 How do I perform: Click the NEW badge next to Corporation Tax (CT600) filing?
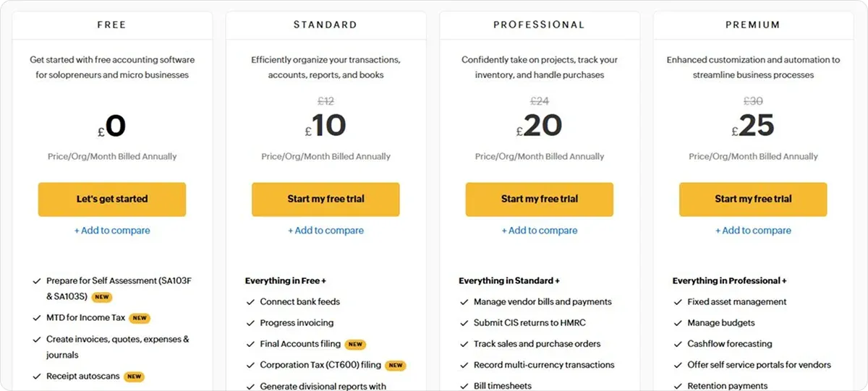coord(395,366)
